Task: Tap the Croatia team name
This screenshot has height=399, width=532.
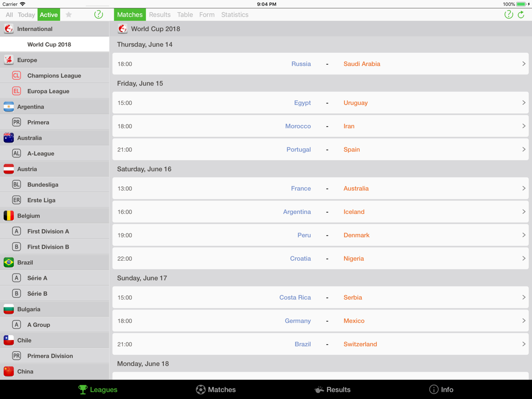Action: [300, 258]
